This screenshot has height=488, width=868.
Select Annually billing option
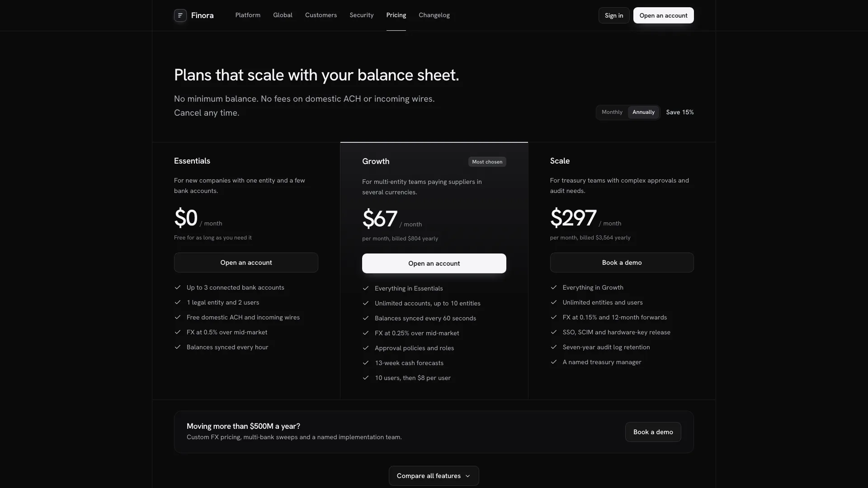click(643, 112)
